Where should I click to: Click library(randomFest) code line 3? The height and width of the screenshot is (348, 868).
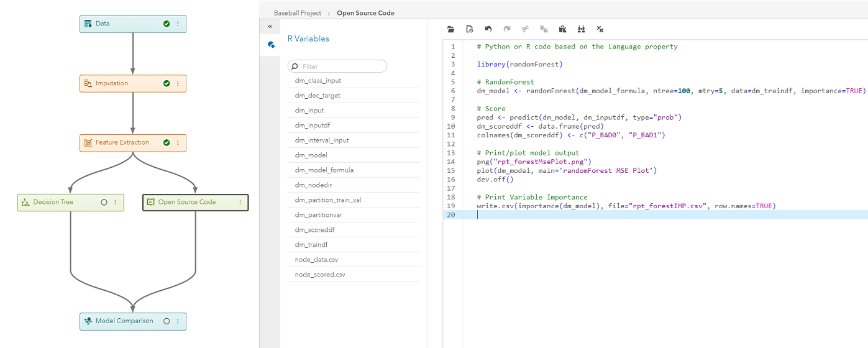[x=519, y=64]
